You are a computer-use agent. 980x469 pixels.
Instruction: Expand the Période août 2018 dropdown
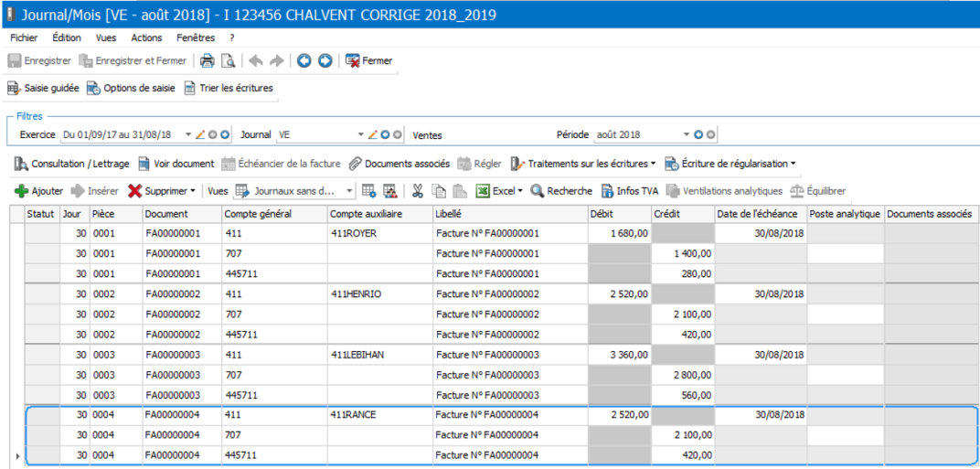687,134
